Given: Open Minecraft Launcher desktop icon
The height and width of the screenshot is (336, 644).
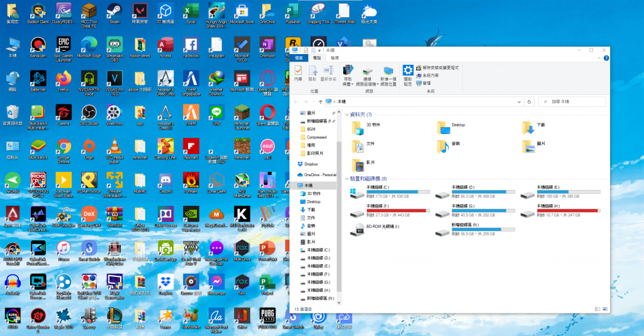Looking at the screenshot, I should [x=242, y=118].
